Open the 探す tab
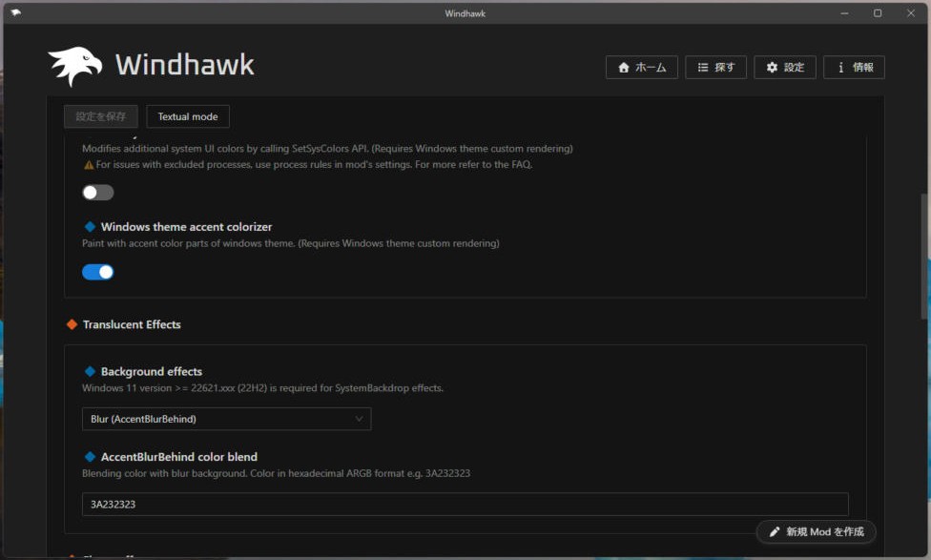The height and width of the screenshot is (560, 931). click(x=716, y=68)
